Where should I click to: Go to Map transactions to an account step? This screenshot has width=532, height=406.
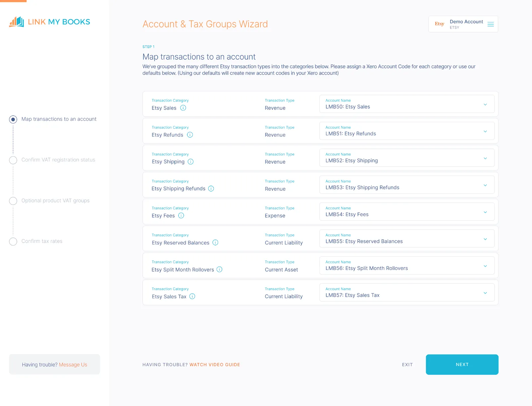[59, 119]
